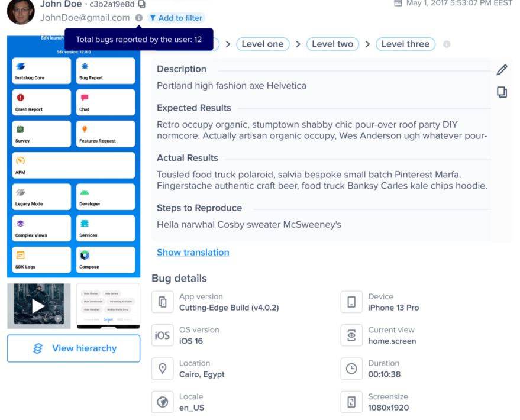
Task: Click the Crash Report tile in screenshot
Action: tap(41, 102)
